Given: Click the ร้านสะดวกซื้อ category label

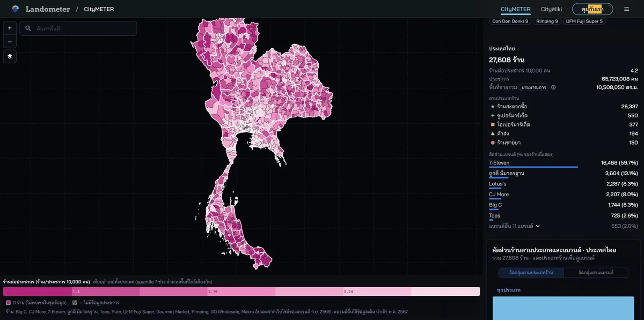Looking at the screenshot, I should [x=512, y=107].
